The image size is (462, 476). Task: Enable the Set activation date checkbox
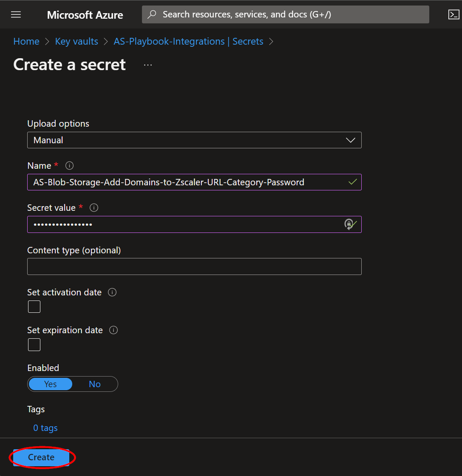coord(34,306)
